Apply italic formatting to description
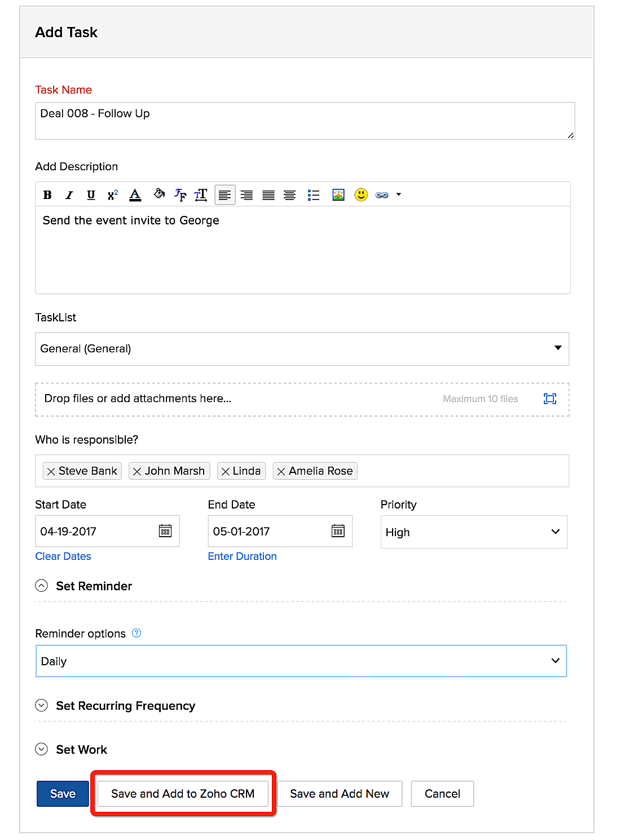The image size is (625, 840). [69, 195]
